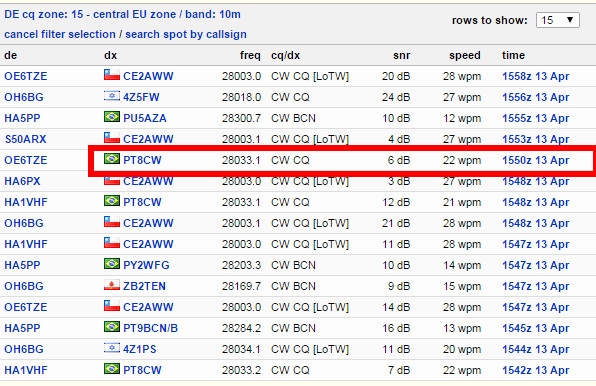Screen dimensions: 596x386
Task: Open PT8CW callsign in the 1550z row
Action: [x=142, y=160]
